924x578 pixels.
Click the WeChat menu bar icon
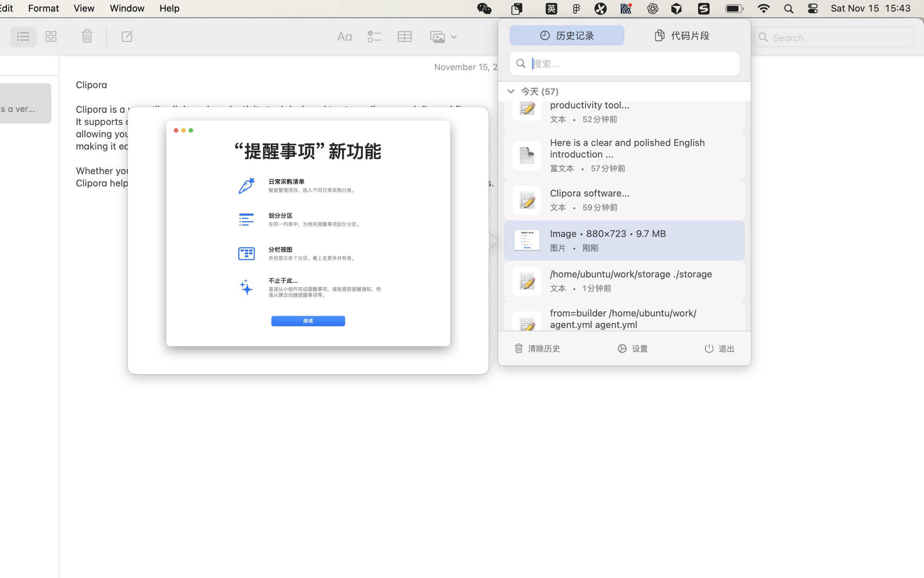tap(484, 8)
